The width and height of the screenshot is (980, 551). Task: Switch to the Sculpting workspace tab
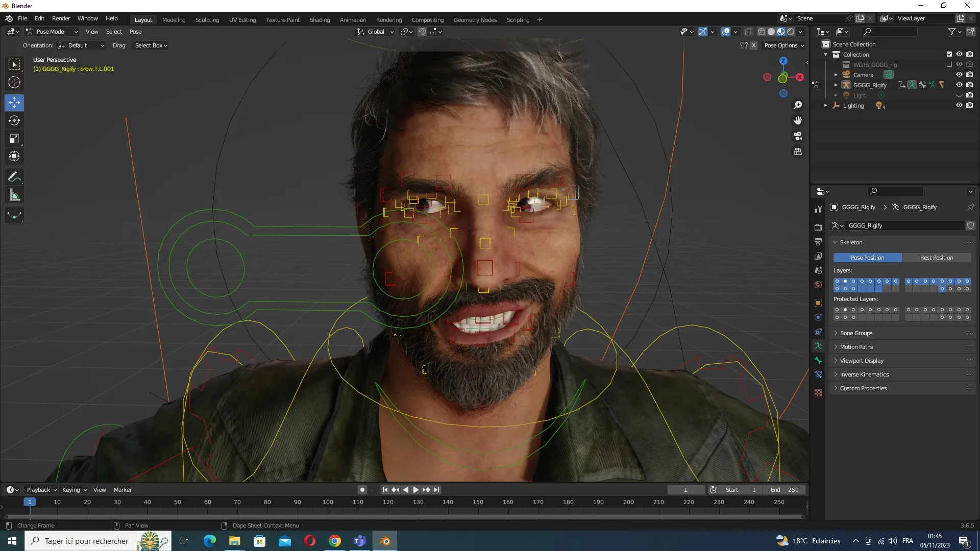207,20
